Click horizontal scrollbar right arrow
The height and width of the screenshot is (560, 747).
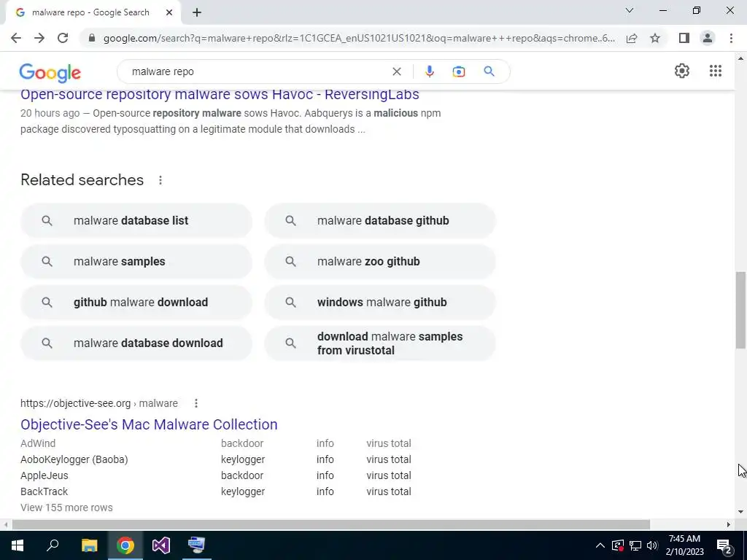(x=729, y=524)
